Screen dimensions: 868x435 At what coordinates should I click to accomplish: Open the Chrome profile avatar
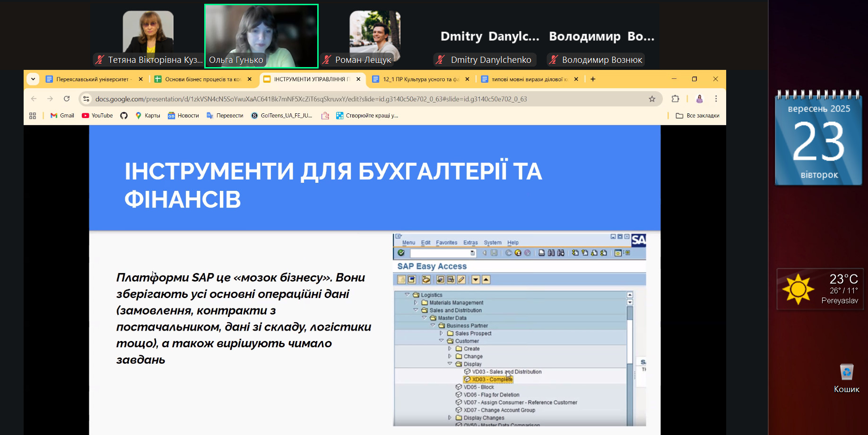click(699, 99)
